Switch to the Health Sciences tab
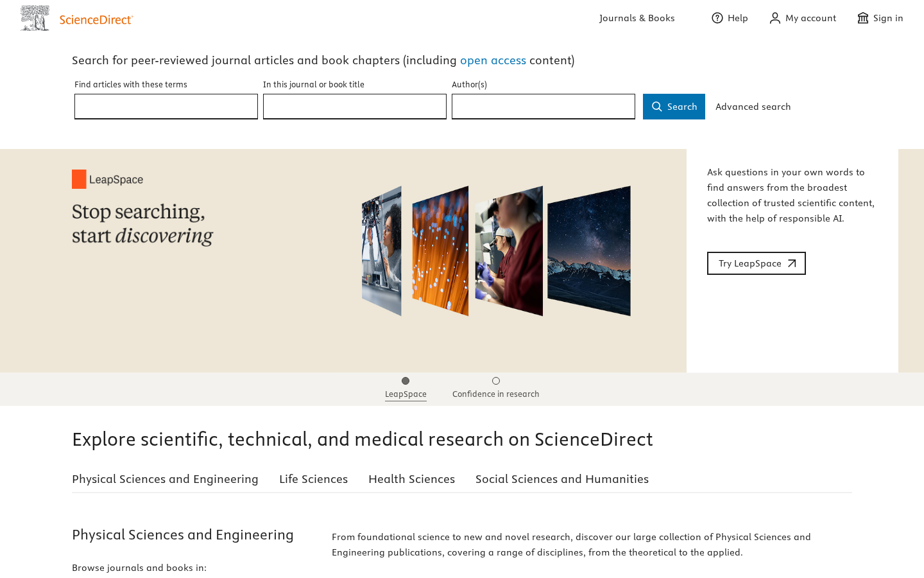This screenshot has height=578, width=924. (x=411, y=479)
